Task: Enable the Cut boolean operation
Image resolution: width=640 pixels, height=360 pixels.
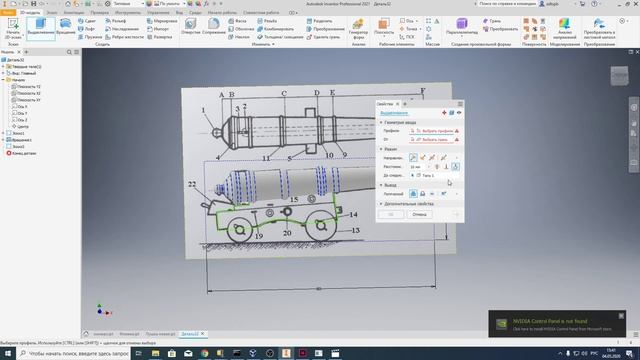Action: pos(423,193)
